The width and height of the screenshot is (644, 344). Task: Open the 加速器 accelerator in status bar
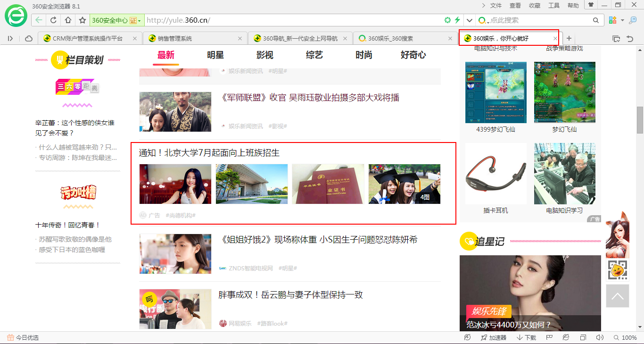point(493,338)
